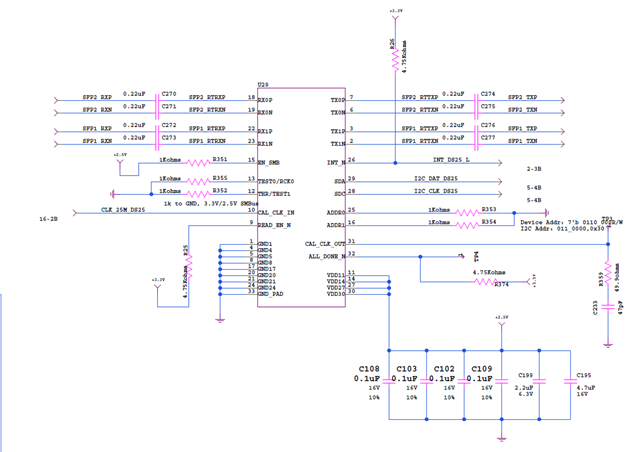Click the INT_DS25_L net label
The height and width of the screenshot is (452, 640).
click(451, 160)
